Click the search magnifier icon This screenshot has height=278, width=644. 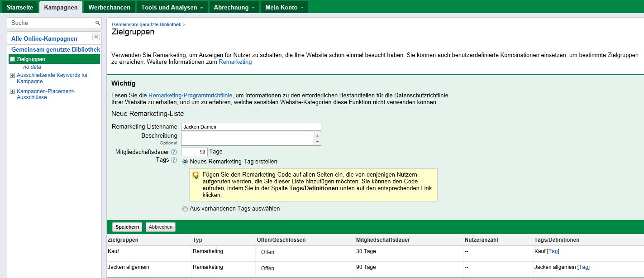coord(97,23)
